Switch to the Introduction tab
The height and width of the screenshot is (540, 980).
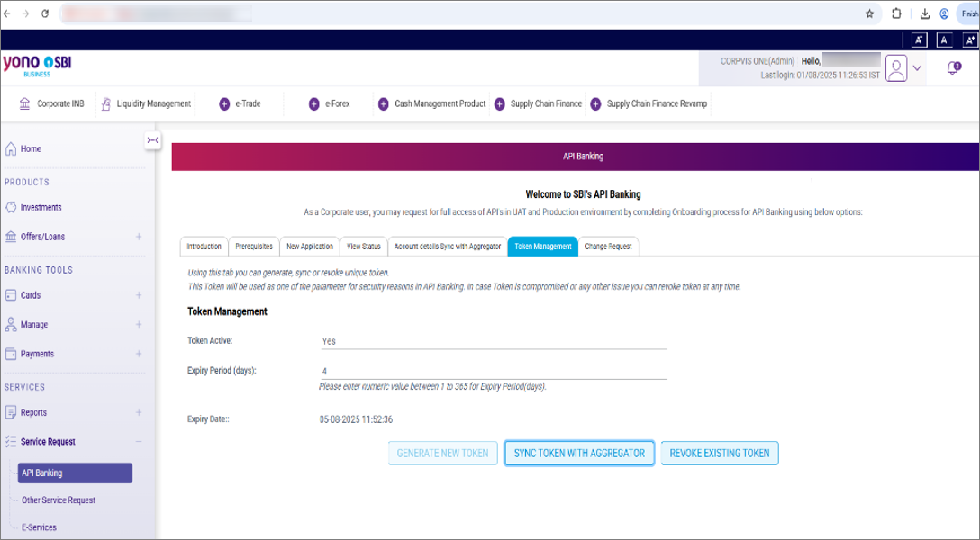(204, 247)
